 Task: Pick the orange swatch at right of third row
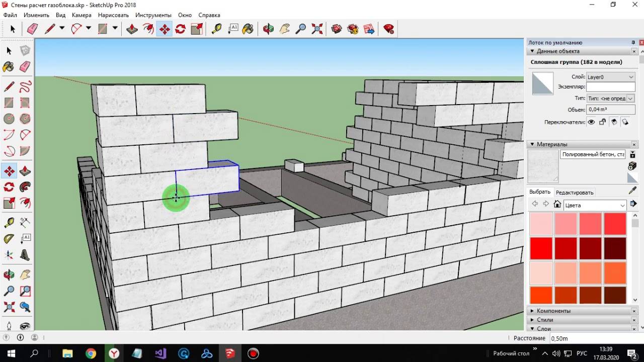615,273
